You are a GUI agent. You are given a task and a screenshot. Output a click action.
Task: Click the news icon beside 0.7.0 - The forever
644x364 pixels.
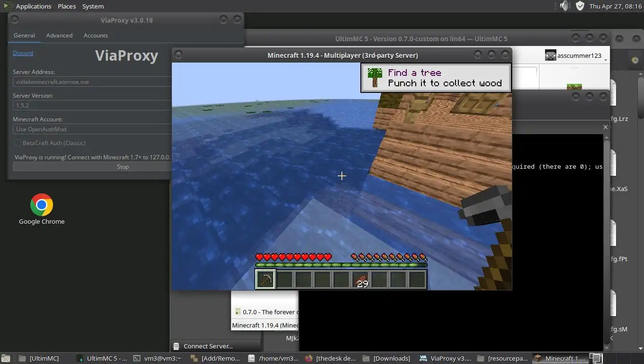pos(237,312)
